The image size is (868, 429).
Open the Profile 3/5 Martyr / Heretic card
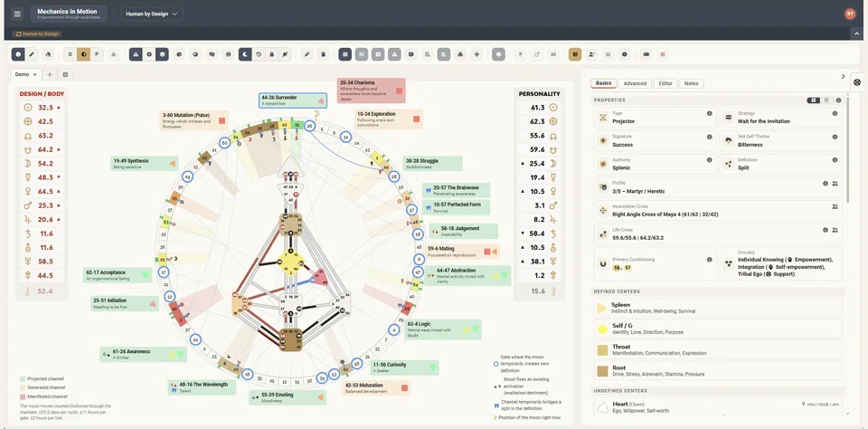coord(718,187)
